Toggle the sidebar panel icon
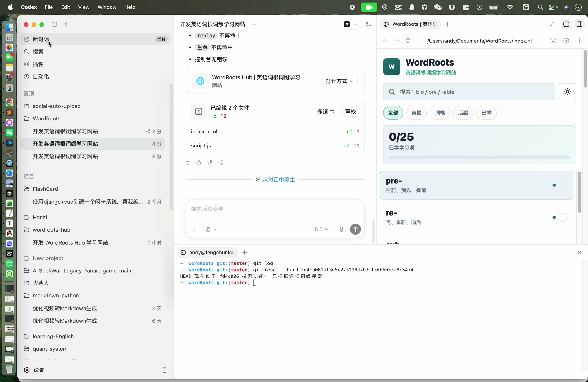The image size is (588, 382). pos(54,24)
